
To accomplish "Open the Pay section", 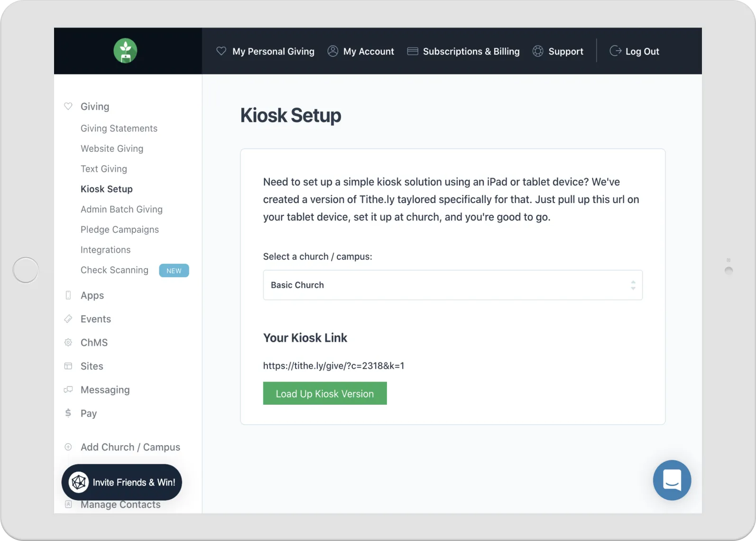I will click(89, 413).
